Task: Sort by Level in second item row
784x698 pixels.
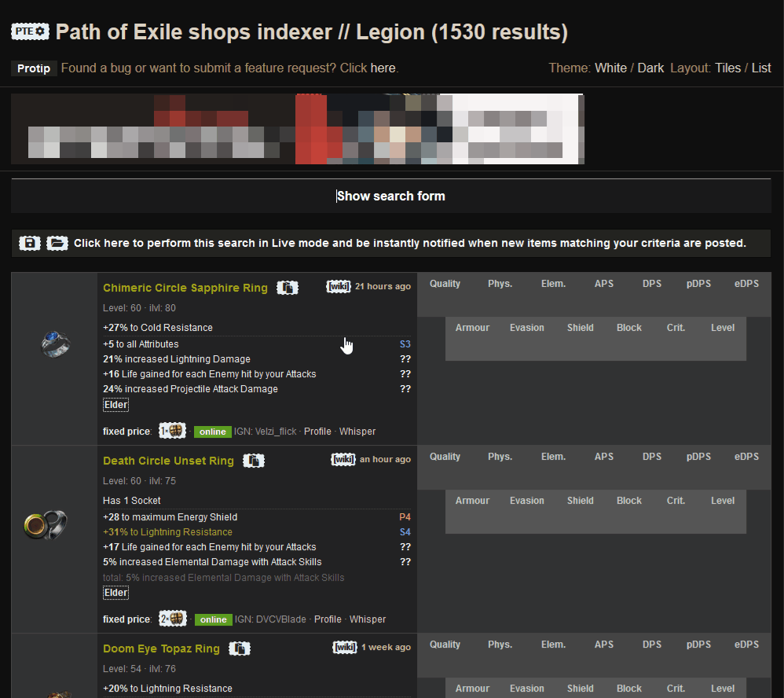Action: pos(723,501)
